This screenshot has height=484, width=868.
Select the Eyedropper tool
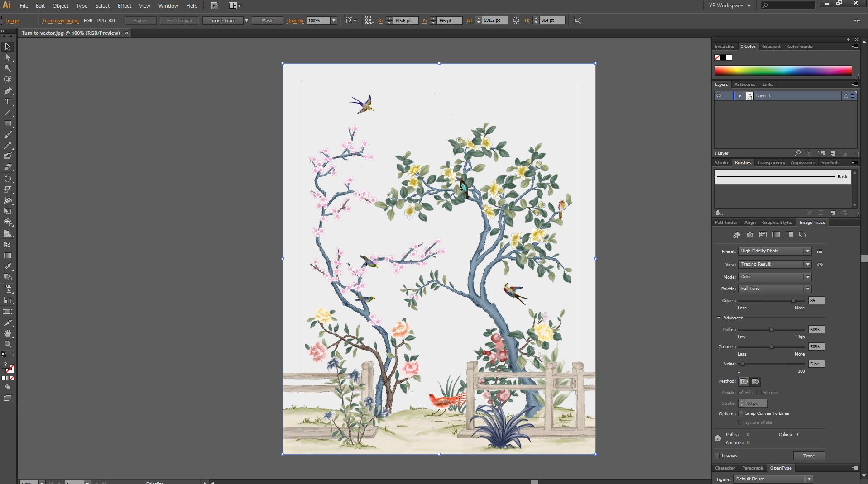tap(8, 266)
